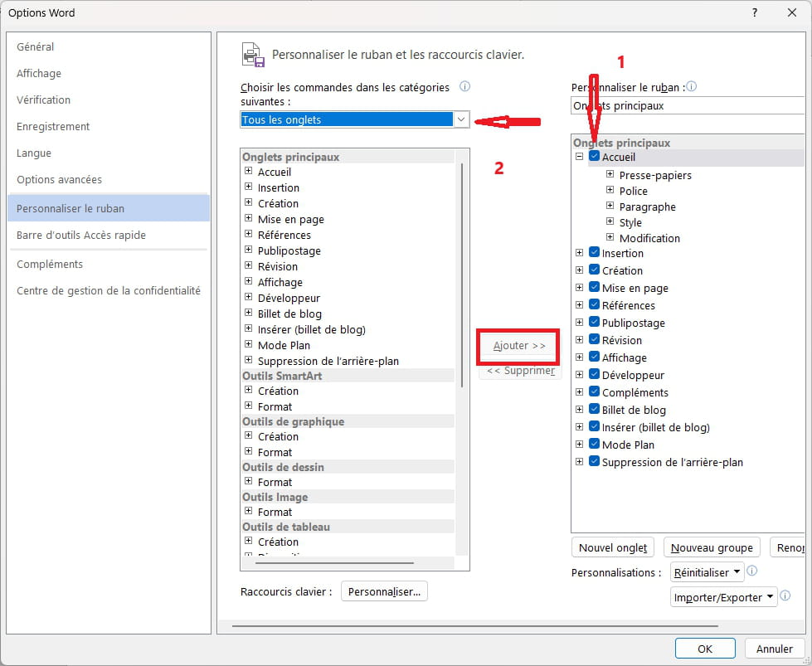The height and width of the screenshot is (666, 812).
Task: Select Création under Outils SmartArt
Action: (278, 391)
